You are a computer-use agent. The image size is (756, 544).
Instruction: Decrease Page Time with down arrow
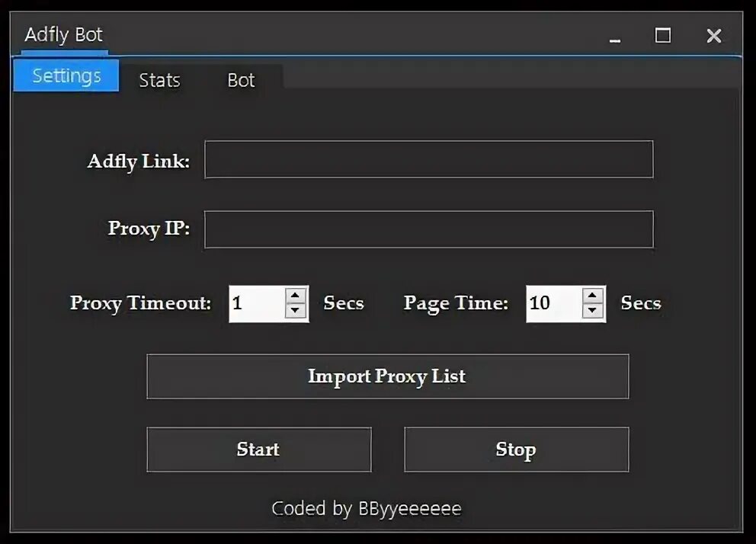click(593, 311)
